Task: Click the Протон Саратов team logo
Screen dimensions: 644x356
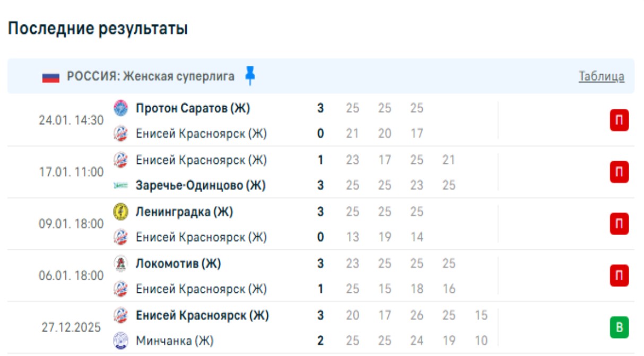Action: (x=121, y=108)
